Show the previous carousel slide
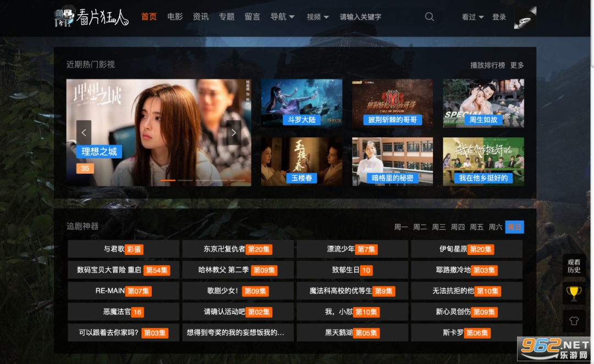 click(84, 133)
